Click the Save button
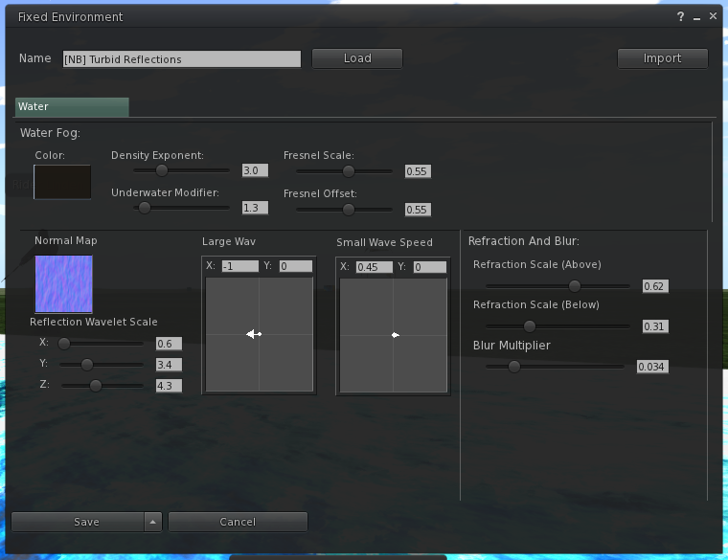 86,522
